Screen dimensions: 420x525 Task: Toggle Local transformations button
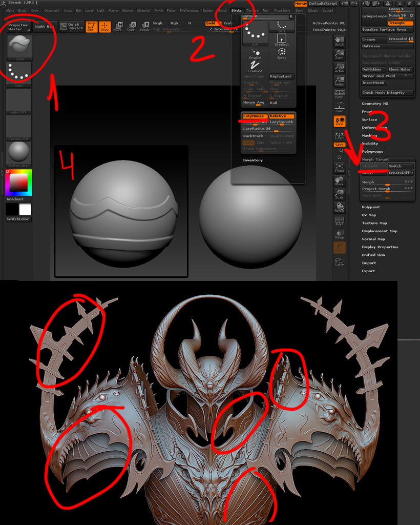(x=340, y=121)
